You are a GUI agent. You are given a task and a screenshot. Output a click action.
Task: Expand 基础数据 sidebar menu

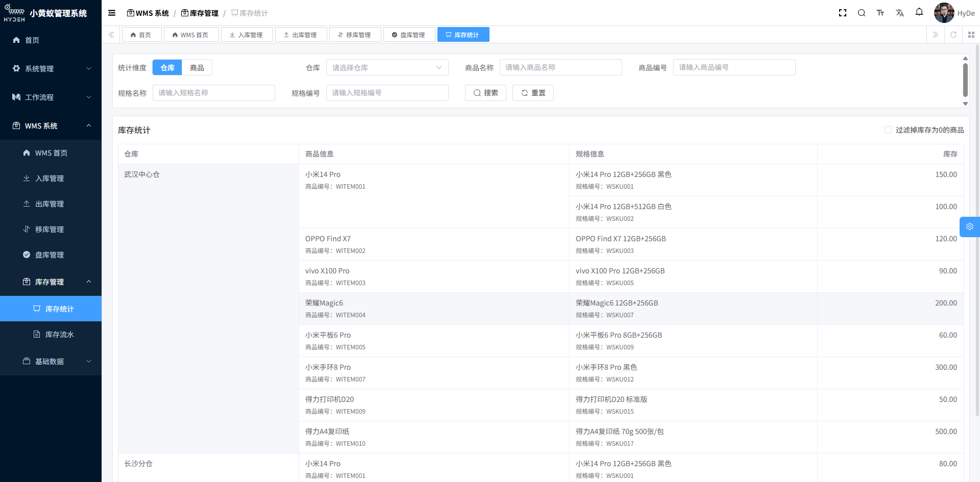tap(51, 361)
